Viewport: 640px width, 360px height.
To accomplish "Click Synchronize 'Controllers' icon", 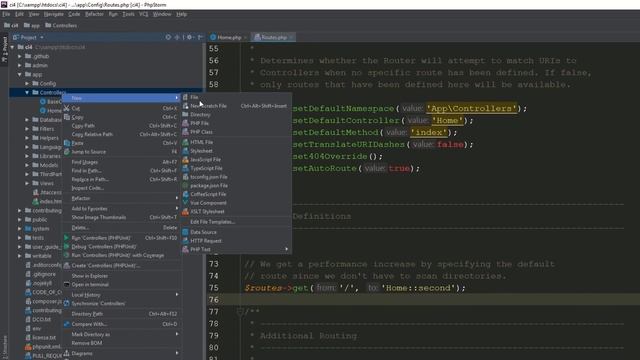I will pyautogui.click(x=67, y=304).
